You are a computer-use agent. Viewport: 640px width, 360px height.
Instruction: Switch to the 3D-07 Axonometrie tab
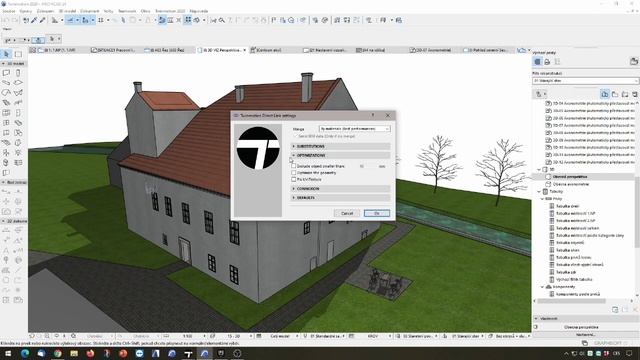point(432,50)
